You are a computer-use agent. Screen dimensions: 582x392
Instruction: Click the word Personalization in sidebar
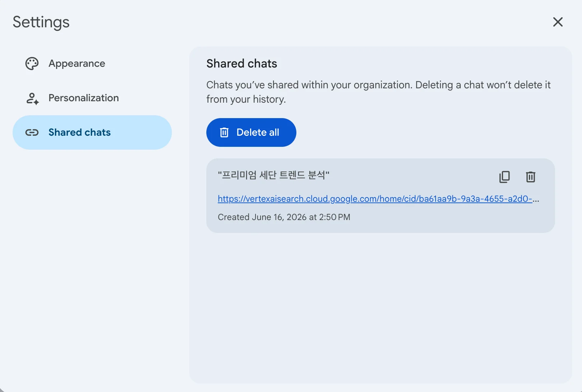[x=84, y=98]
